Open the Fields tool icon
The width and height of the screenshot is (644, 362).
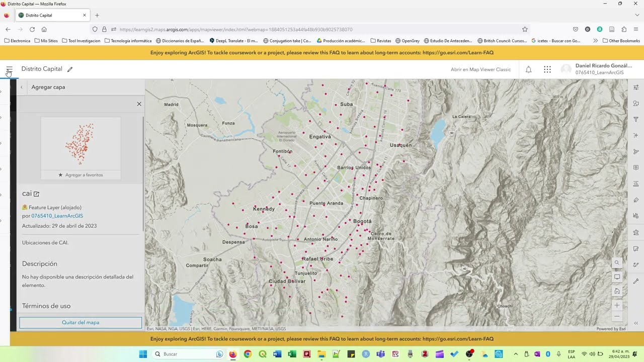coord(636,184)
